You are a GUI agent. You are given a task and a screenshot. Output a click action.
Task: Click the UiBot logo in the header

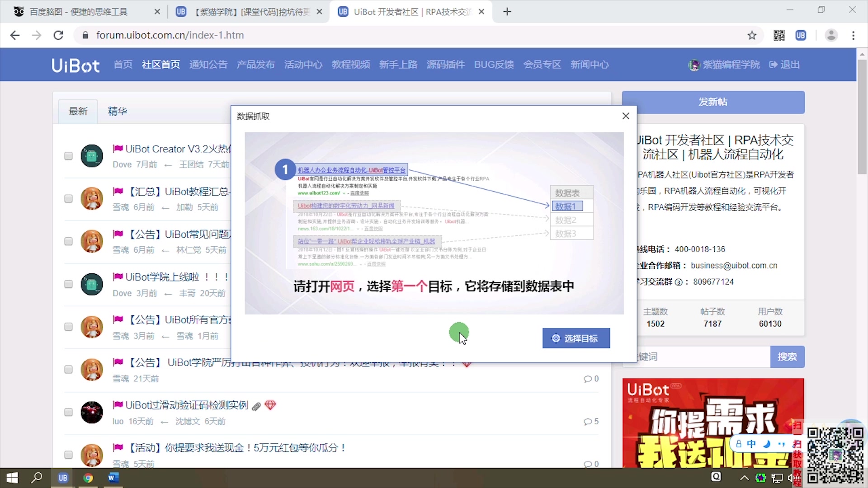[75, 65]
